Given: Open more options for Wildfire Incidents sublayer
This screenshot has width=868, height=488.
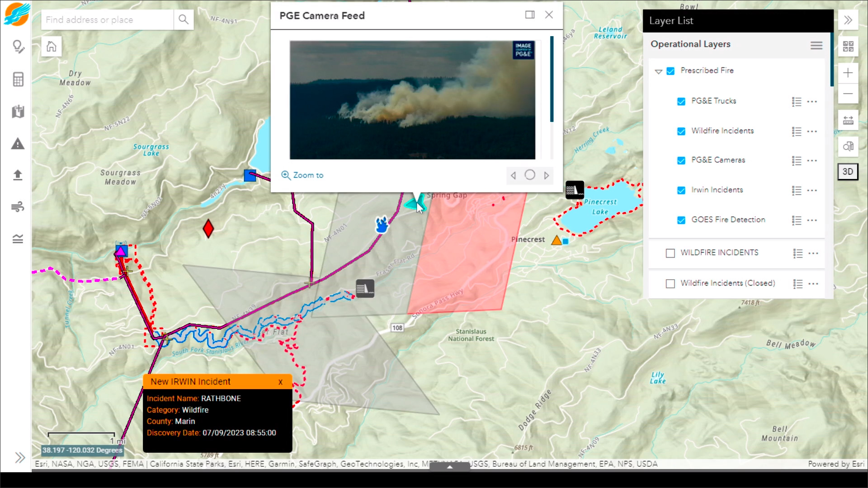Looking at the screenshot, I should (812, 131).
